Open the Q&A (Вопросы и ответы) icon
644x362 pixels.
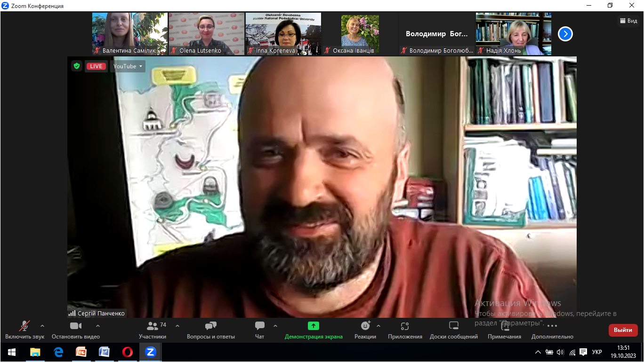pyautogui.click(x=210, y=326)
